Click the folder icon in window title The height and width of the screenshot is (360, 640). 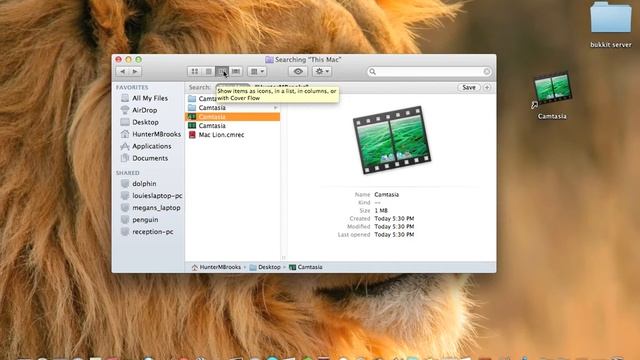pyautogui.click(x=269, y=60)
